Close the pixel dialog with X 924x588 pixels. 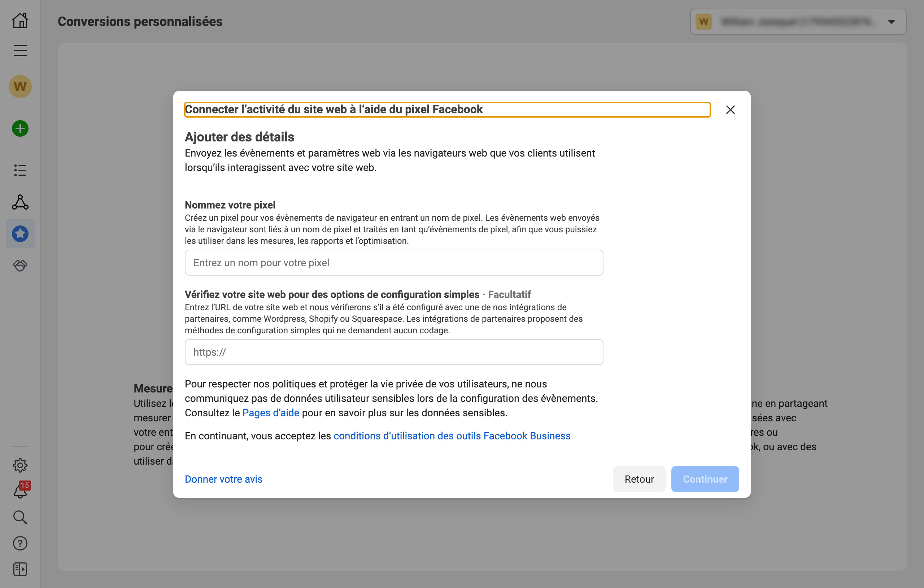pos(730,110)
